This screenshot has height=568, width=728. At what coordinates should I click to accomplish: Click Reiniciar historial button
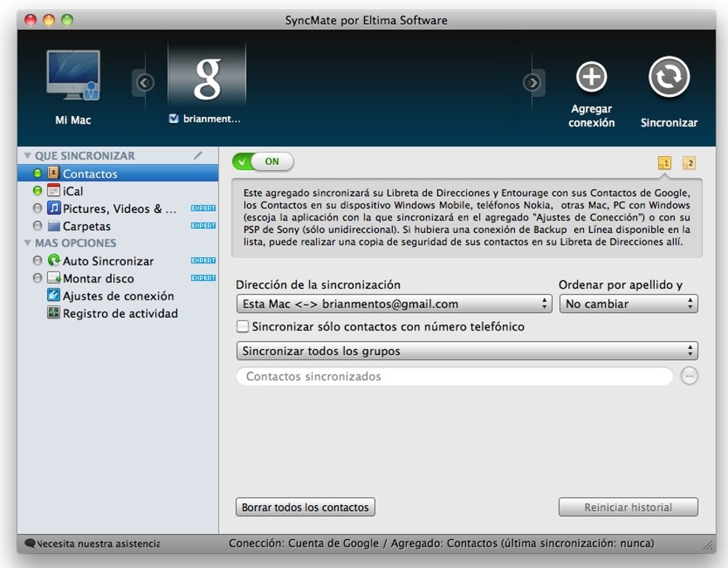[x=628, y=507]
